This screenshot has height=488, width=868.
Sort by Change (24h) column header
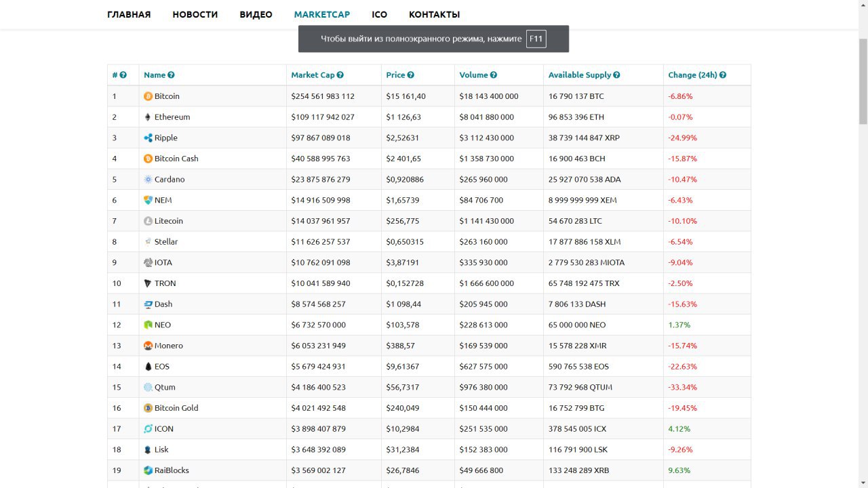(x=692, y=75)
